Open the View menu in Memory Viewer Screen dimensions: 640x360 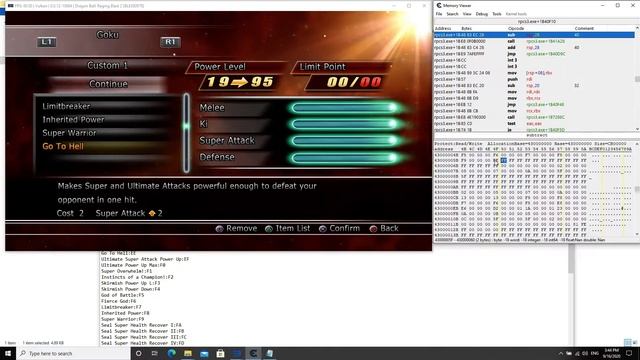[x=467, y=14]
